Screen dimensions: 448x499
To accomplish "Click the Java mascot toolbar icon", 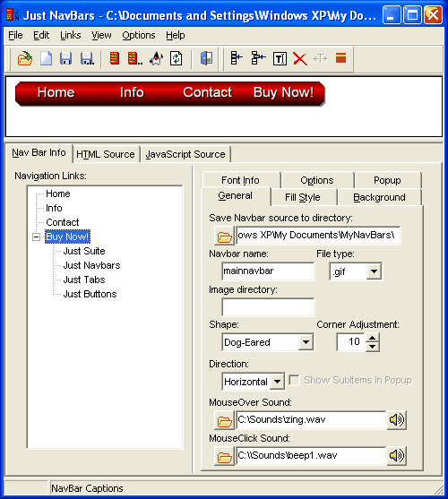I will (156, 58).
